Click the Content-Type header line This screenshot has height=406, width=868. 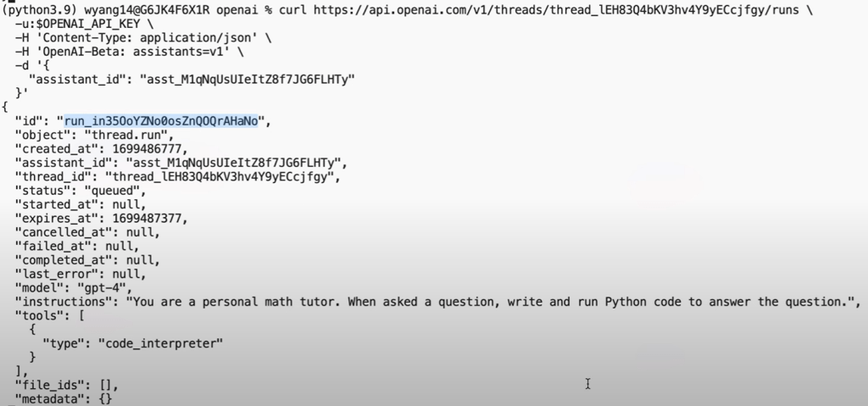click(113, 38)
